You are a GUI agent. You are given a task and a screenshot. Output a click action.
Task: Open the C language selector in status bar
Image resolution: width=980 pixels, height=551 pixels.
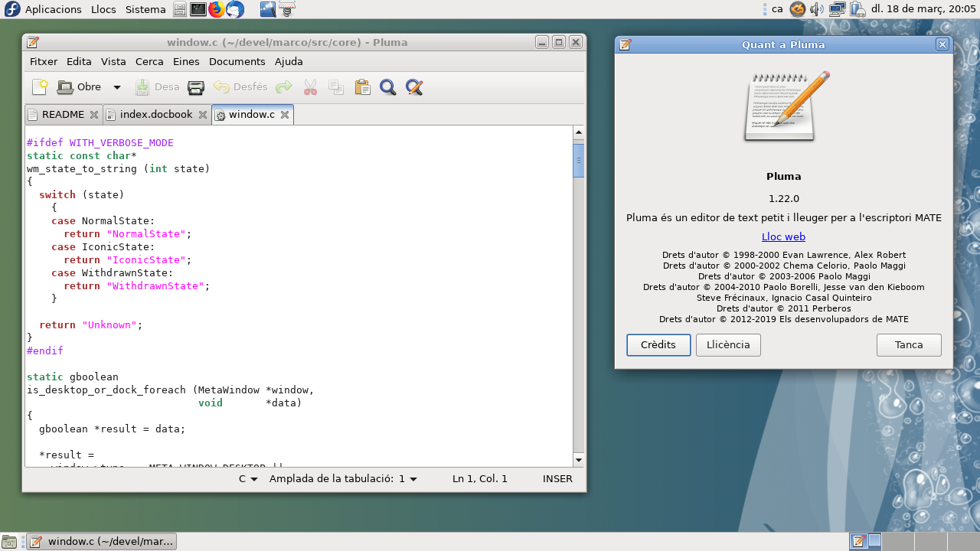pos(248,479)
